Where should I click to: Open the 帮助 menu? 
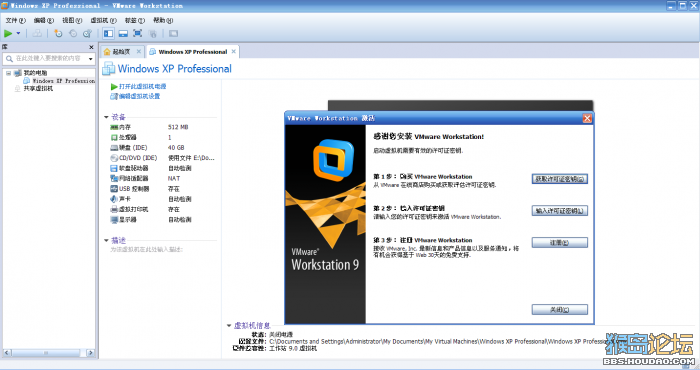point(163,21)
